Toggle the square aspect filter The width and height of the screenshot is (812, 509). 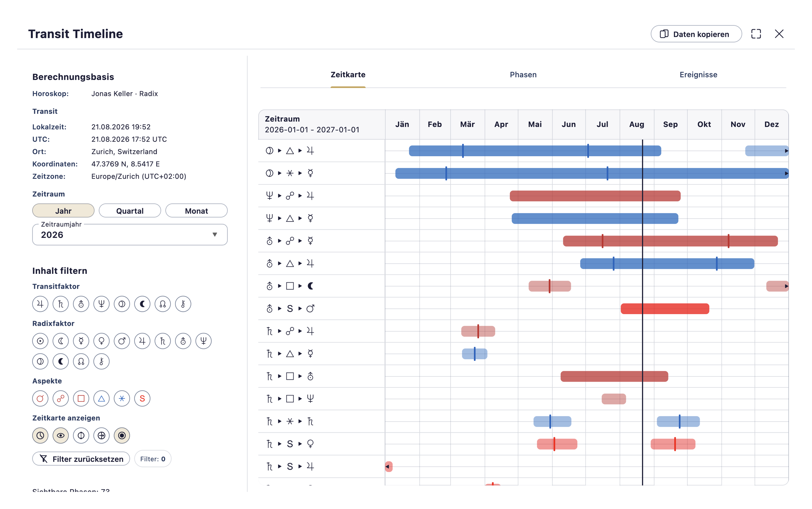click(x=81, y=399)
